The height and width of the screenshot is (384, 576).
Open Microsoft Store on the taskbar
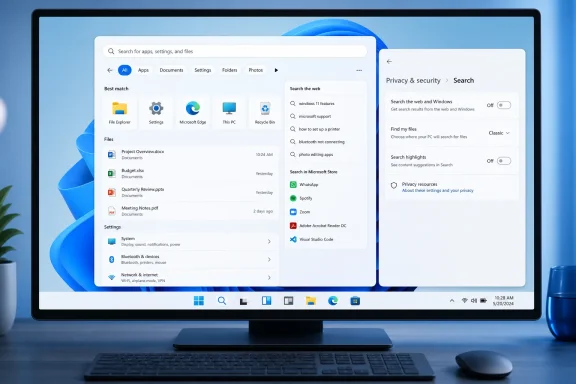pos(355,301)
